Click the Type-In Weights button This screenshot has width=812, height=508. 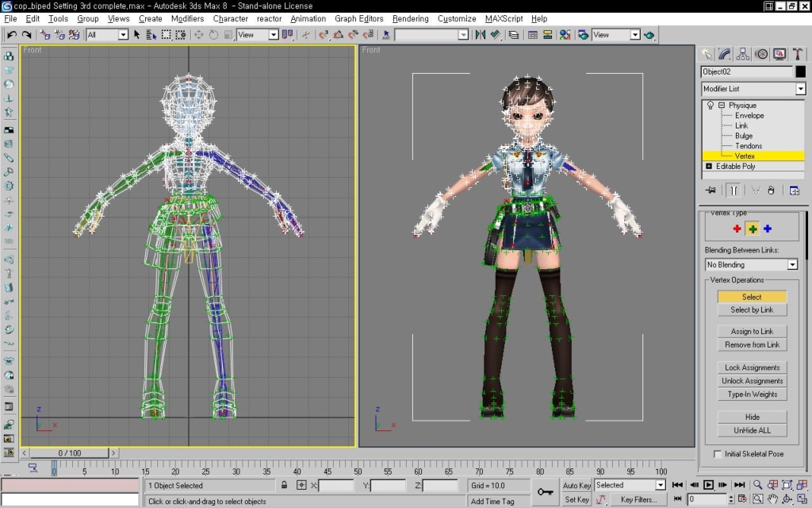[x=752, y=394]
